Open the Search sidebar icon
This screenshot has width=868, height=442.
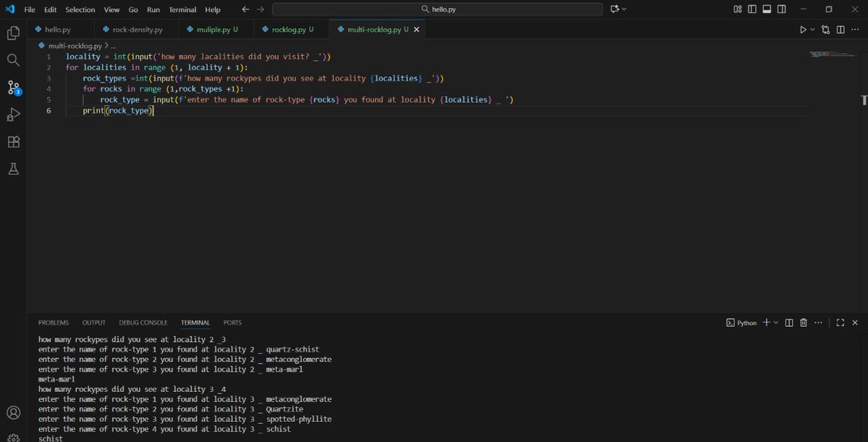point(13,59)
